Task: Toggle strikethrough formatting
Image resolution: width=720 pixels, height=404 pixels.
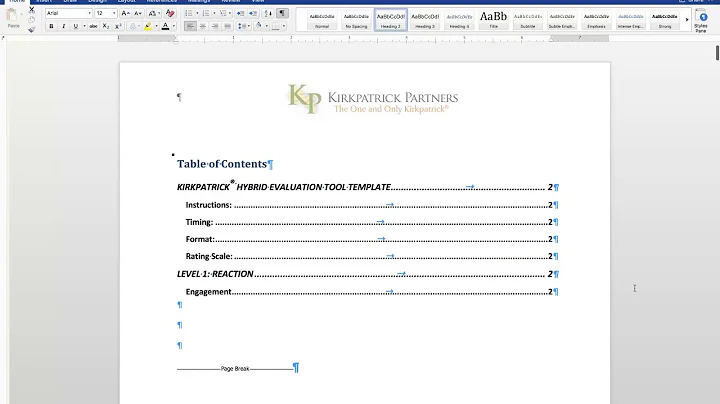Action: [93, 26]
